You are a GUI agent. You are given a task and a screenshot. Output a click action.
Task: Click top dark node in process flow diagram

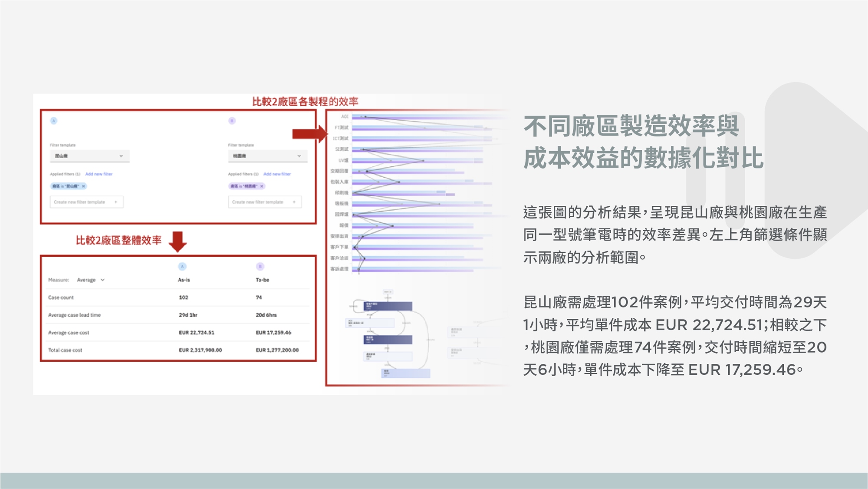(388, 306)
